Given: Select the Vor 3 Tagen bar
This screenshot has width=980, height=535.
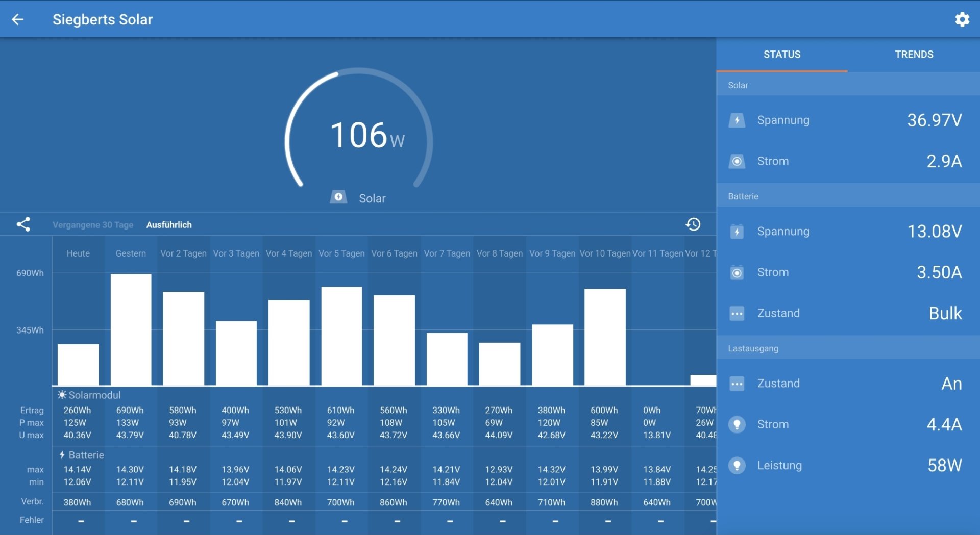Looking at the screenshot, I should tap(236, 353).
